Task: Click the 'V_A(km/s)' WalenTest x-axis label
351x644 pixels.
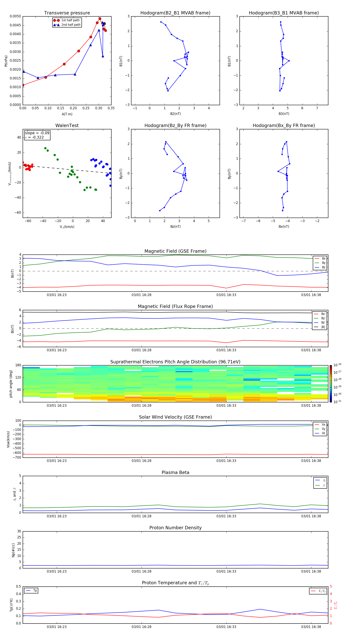Action: [67, 227]
